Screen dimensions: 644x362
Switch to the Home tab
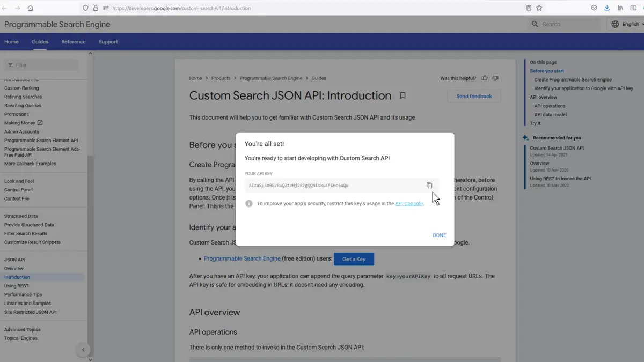pyautogui.click(x=11, y=42)
